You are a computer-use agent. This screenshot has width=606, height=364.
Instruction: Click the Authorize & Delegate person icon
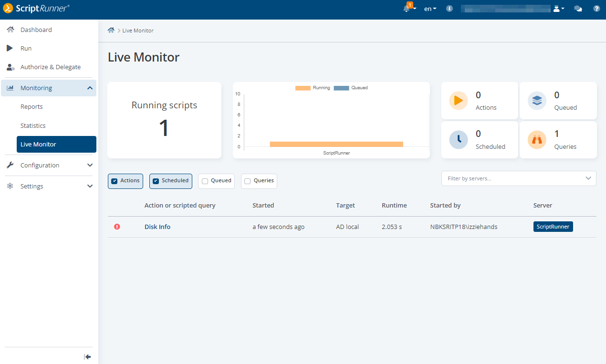pos(10,67)
